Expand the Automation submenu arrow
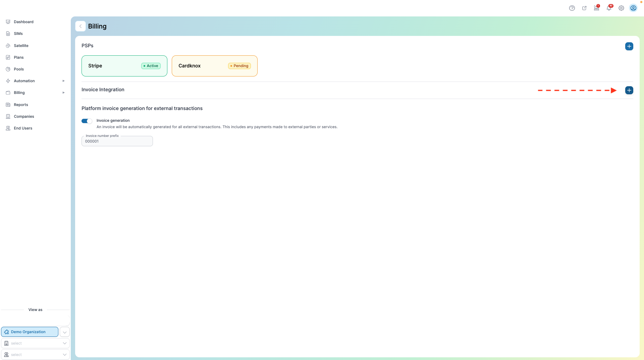This screenshot has height=360, width=644. (x=63, y=81)
